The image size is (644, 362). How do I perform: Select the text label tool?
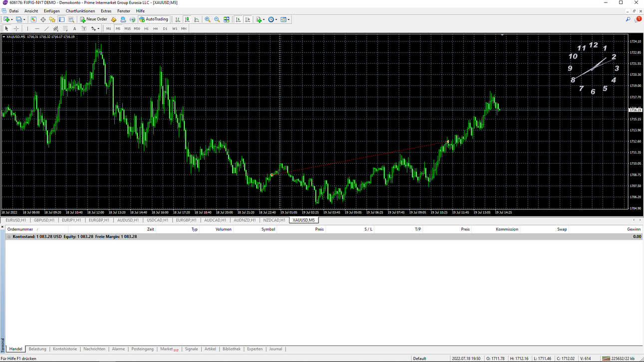(84, 28)
